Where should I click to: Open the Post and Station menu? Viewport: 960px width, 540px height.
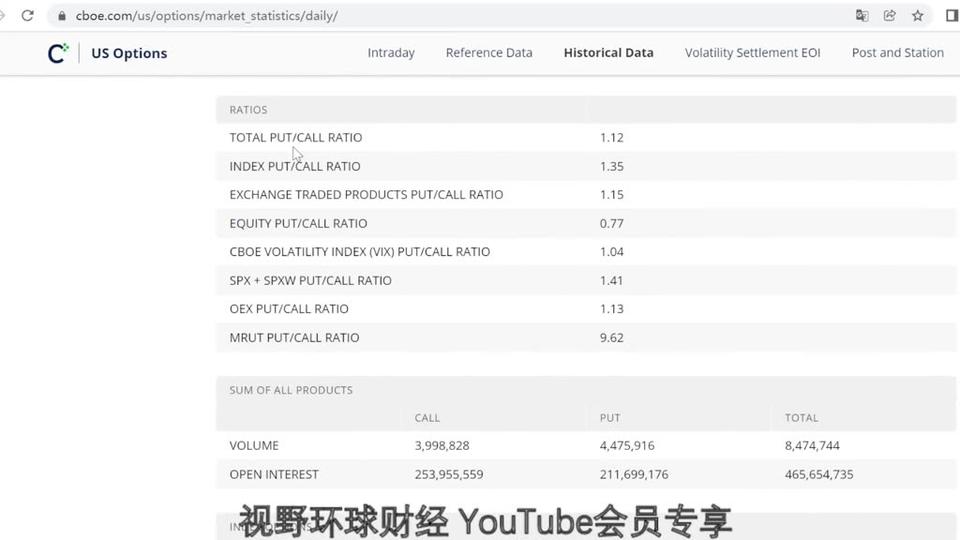tap(898, 53)
